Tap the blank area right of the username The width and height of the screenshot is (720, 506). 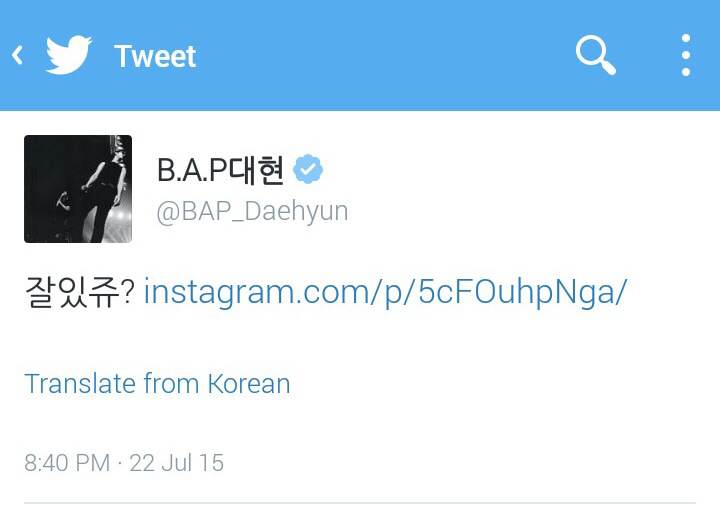pyautogui.click(x=519, y=189)
